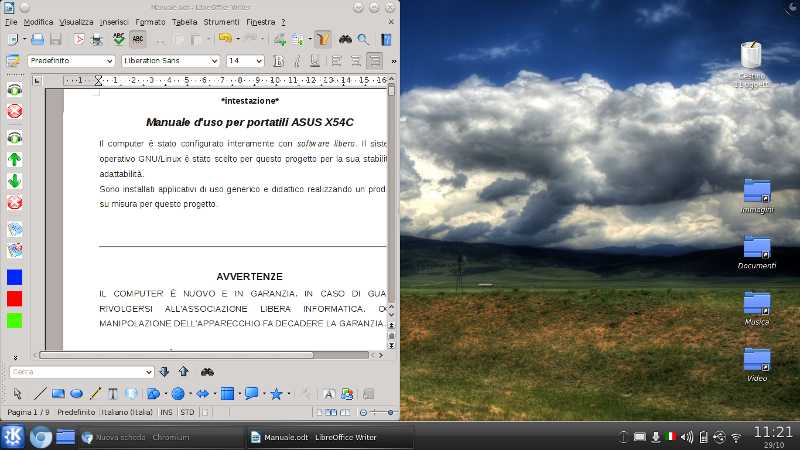
Task: Choose the Select pointer drawing tool
Action: click(18, 393)
